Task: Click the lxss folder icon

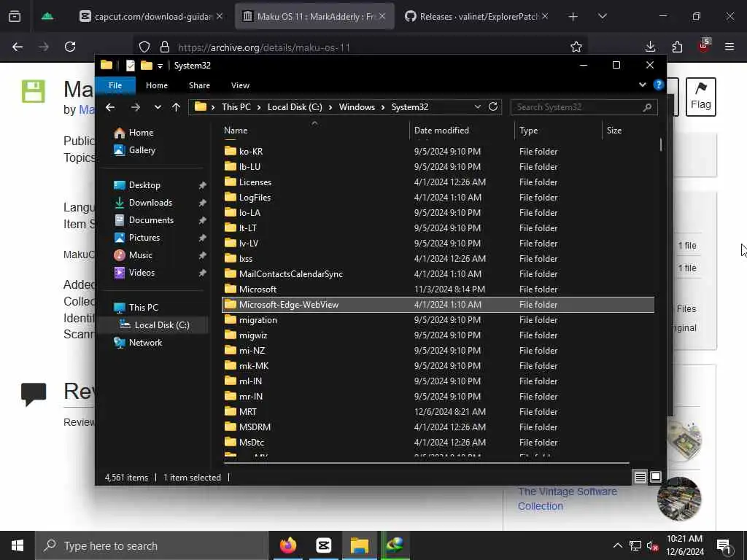Action: click(x=231, y=258)
